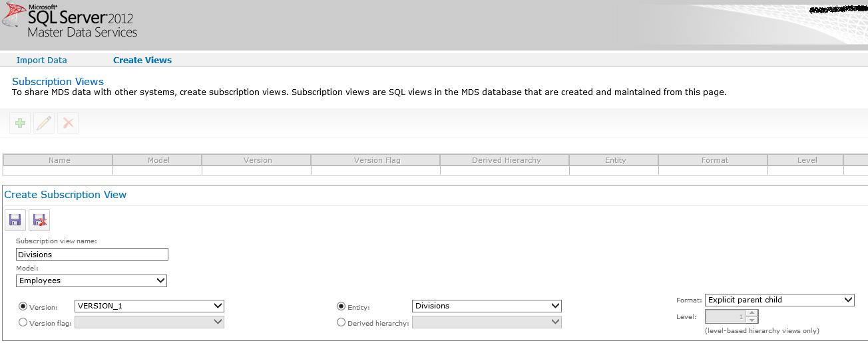The height and width of the screenshot is (343, 868).
Task: Sort grid by the Name column header
Action: point(59,160)
